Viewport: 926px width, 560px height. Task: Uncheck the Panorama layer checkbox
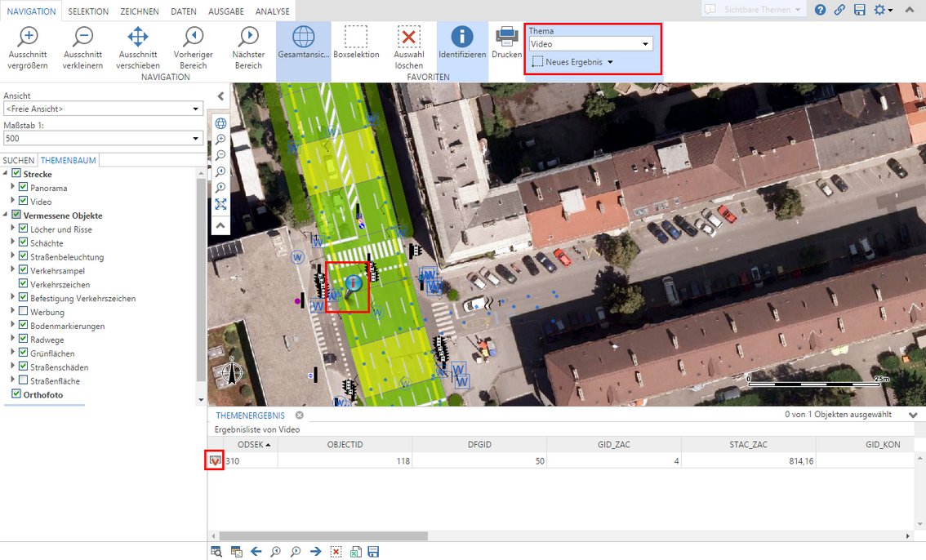24,188
